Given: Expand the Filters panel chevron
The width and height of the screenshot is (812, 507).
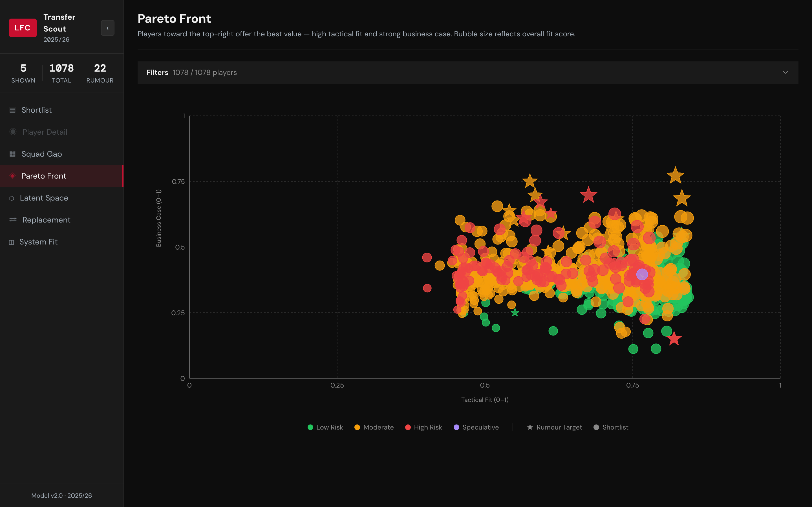Looking at the screenshot, I should coord(785,72).
